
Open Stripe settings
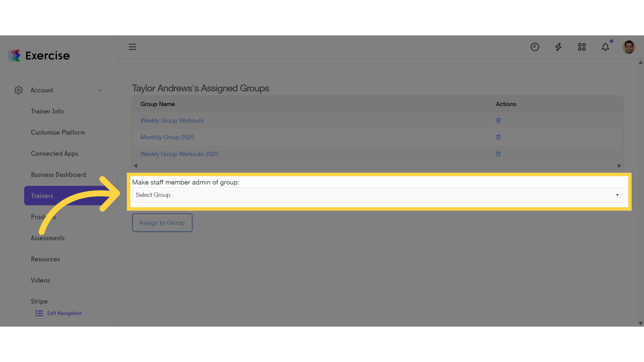(x=39, y=301)
